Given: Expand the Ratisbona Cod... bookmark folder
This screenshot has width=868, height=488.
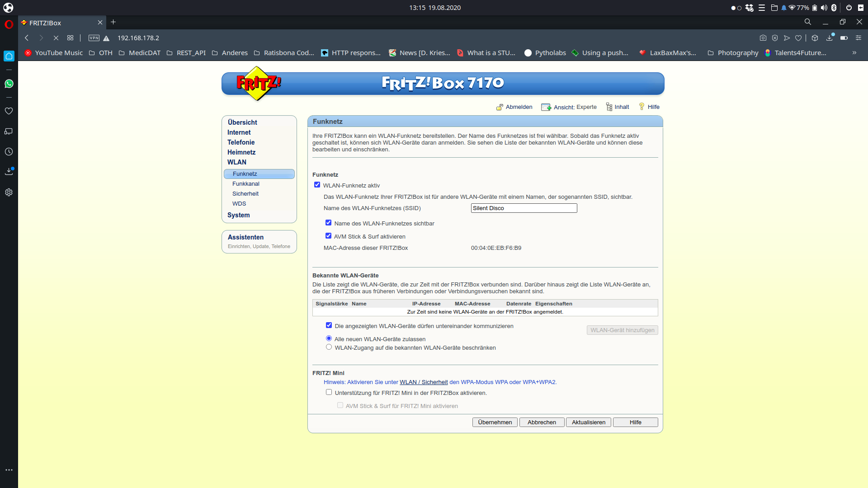Looking at the screenshot, I should (284, 53).
